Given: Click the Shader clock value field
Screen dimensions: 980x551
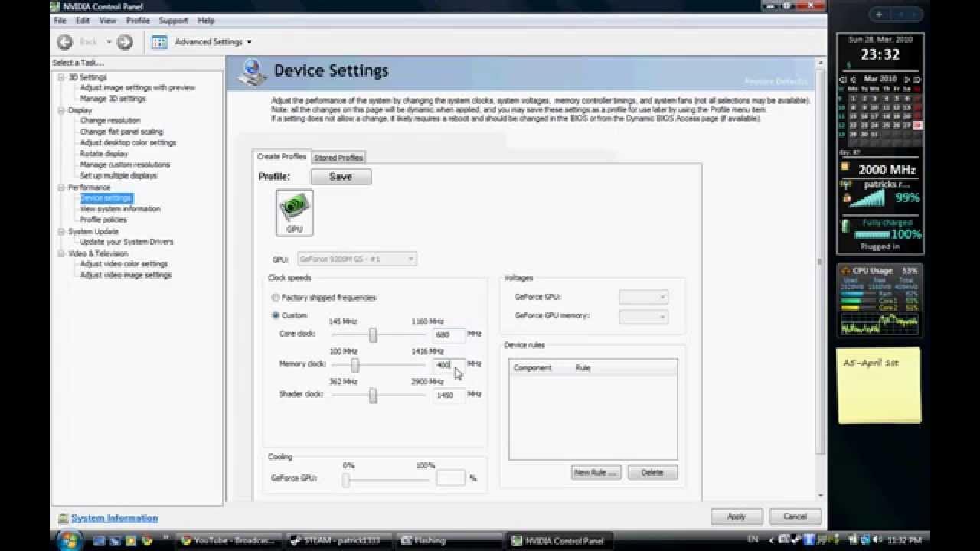Looking at the screenshot, I should click(x=449, y=395).
